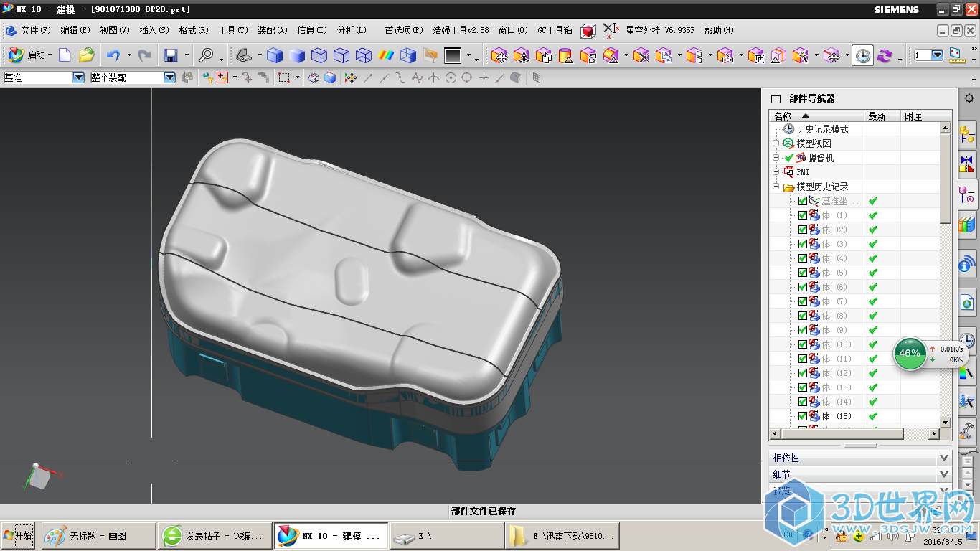This screenshot has width=980, height=551.
Task: Click the 最新 column header
Action: tap(882, 116)
